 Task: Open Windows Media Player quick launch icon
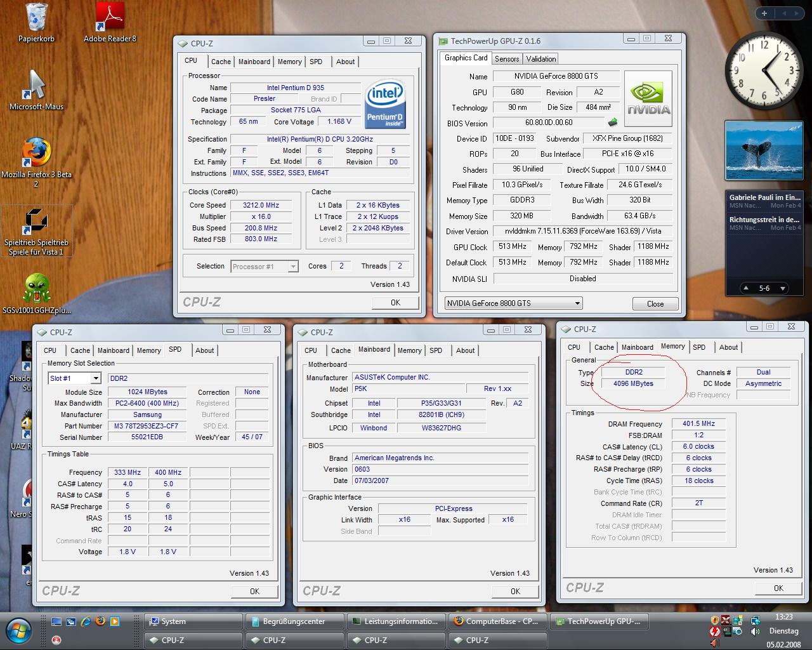point(115,621)
